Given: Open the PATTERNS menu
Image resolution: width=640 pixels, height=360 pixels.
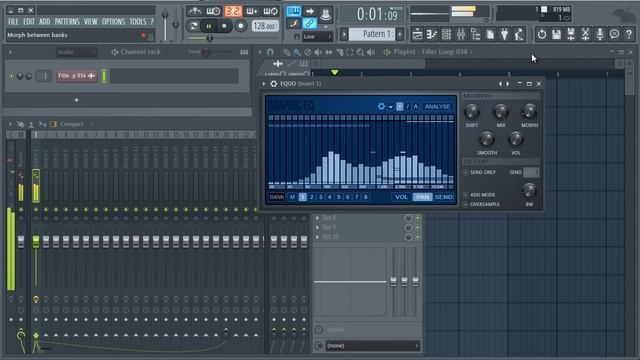Looking at the screenshot, I should click(x=67, y=22).
